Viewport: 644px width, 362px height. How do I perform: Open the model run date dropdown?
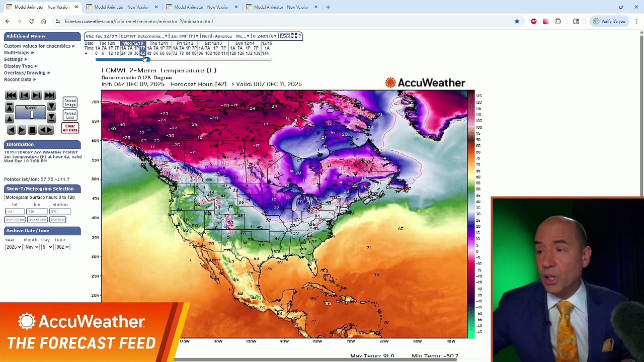point(102,36)
